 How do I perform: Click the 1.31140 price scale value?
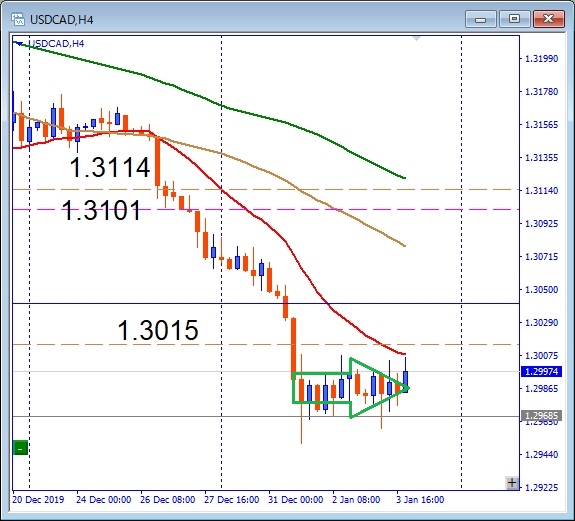click(541, 191)
